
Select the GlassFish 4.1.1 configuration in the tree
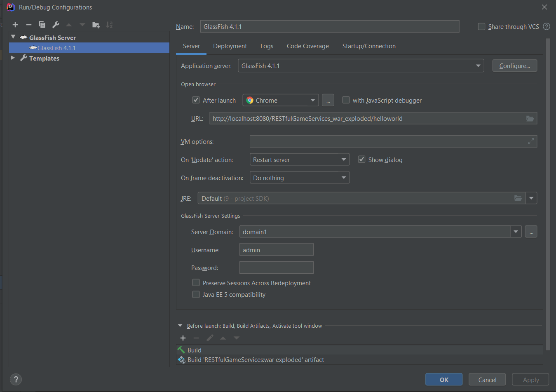89,48
